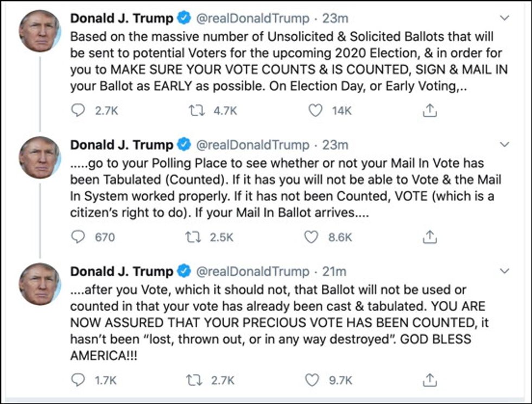Image resolution: width=532 pixels, height=404 pixels.
Task: Share the third tweet ending GOD BLESS AMERICA
Action: pos(429,380)
